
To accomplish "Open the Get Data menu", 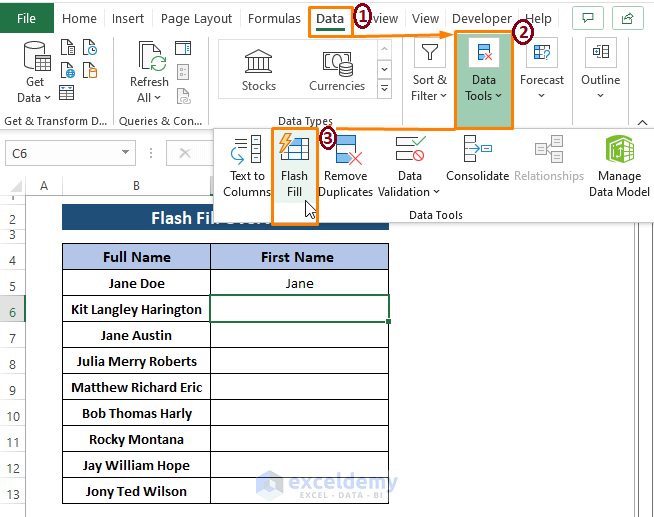I will [35, 72].
